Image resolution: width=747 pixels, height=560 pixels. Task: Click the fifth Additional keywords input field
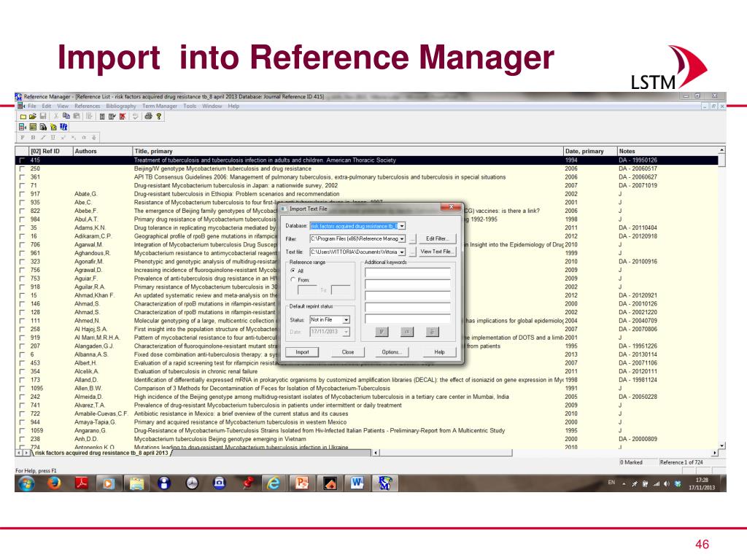tap(407, 319)
